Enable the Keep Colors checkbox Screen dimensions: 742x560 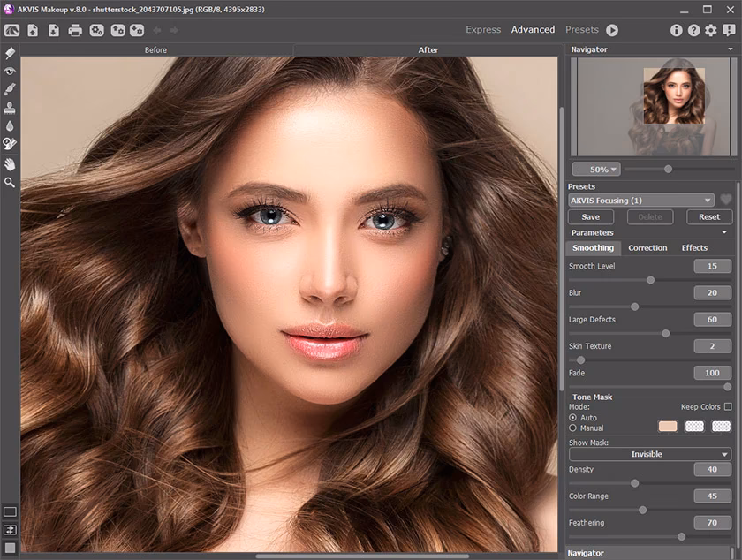point(727,407)
